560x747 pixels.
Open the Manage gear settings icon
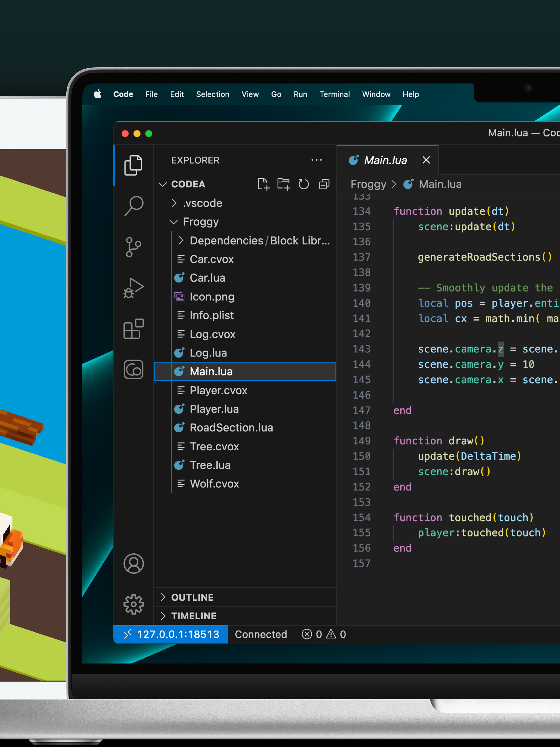[134, 604]
